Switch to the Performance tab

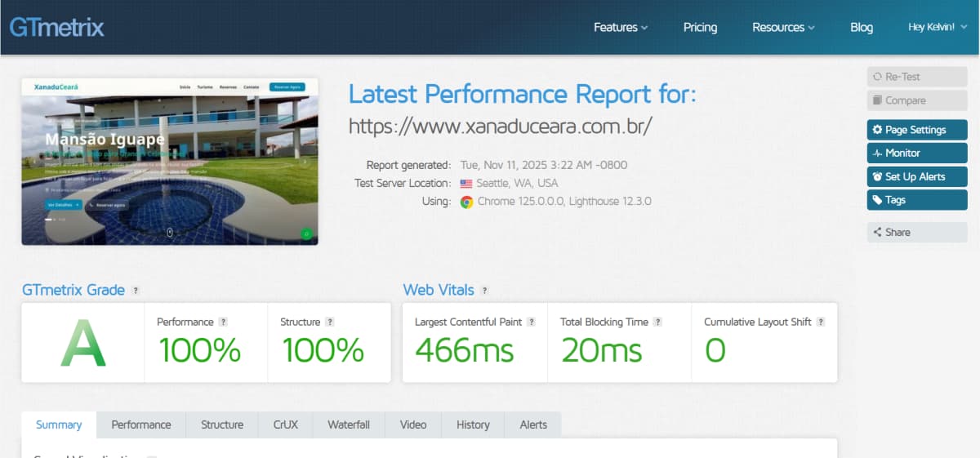141,425
